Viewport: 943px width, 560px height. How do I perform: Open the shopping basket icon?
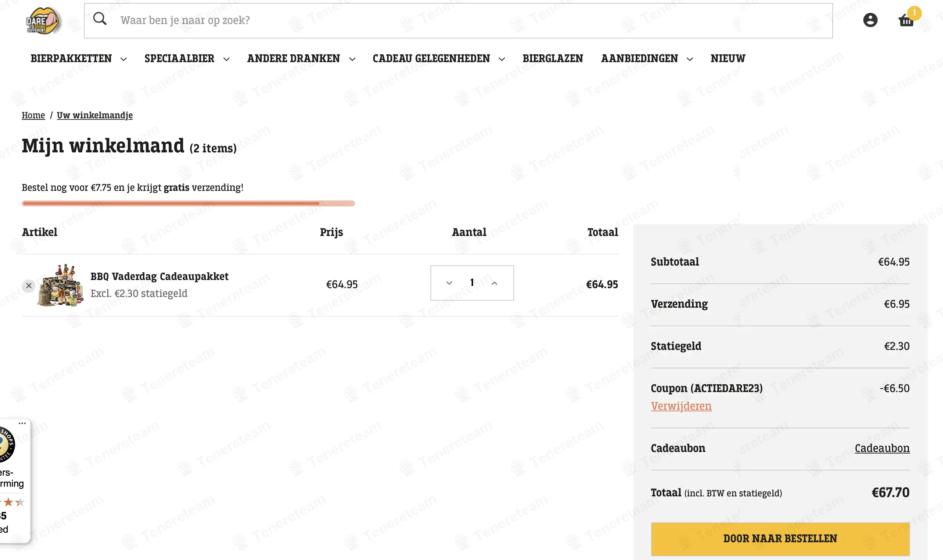[x=906, y=20]
